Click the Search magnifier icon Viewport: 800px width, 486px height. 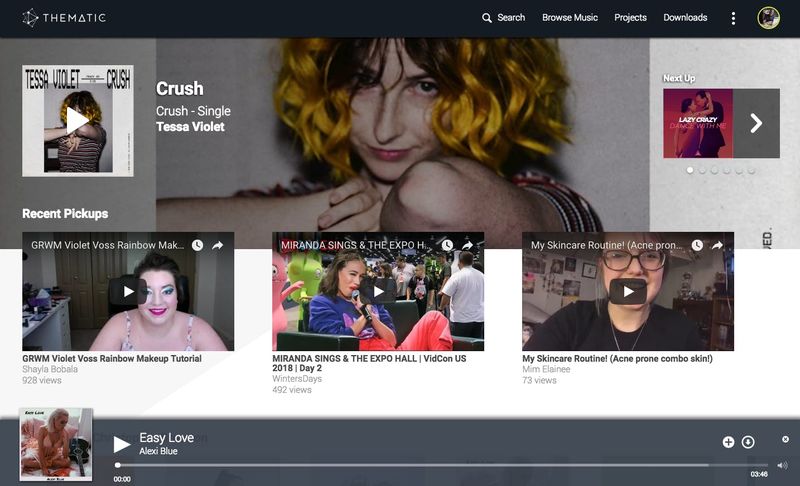point(487,18)
